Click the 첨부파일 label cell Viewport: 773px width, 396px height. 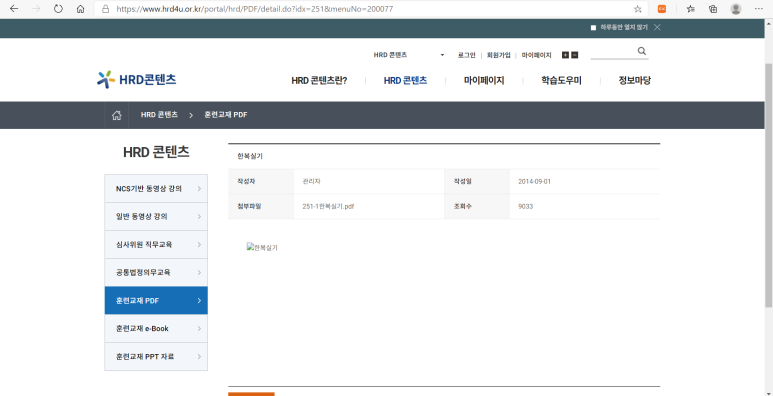261,207
